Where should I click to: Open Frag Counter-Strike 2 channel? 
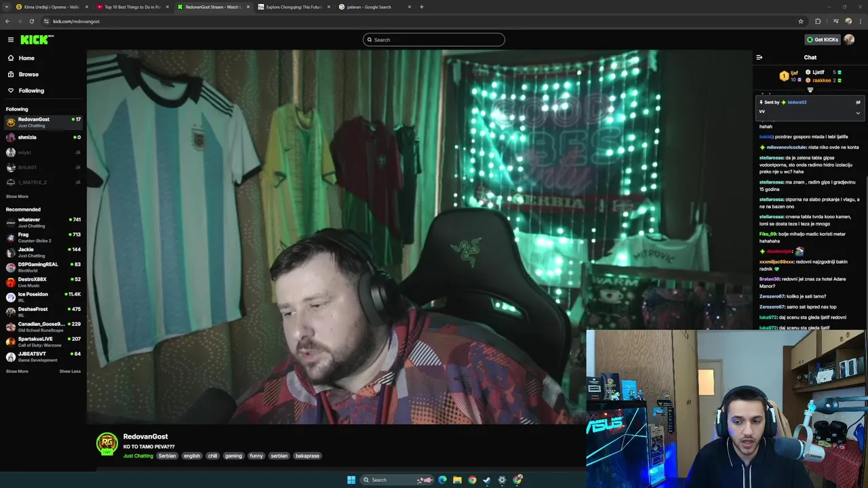tap(43, 237)
